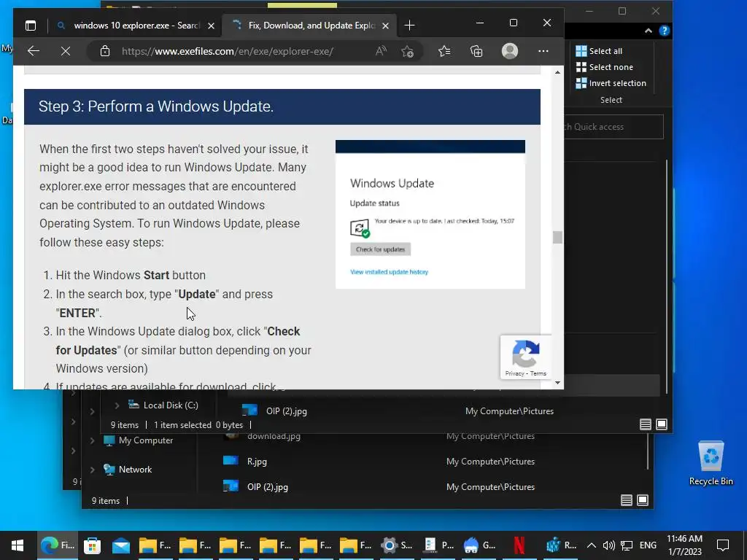The width and height of the screenshot is (747, 560).
Task: Open the ENG input language selector
Action: 648,545
